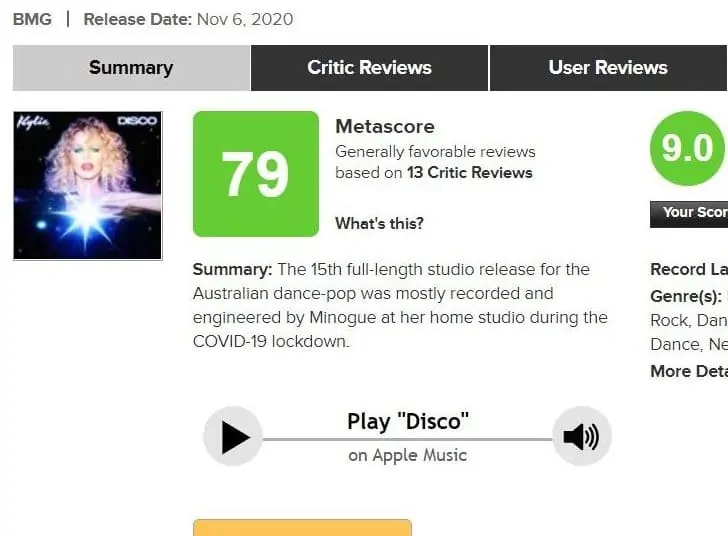Switch to the User Reviews tab
Image resolution: width=728 pixels, height=536 pixels.
608,68
